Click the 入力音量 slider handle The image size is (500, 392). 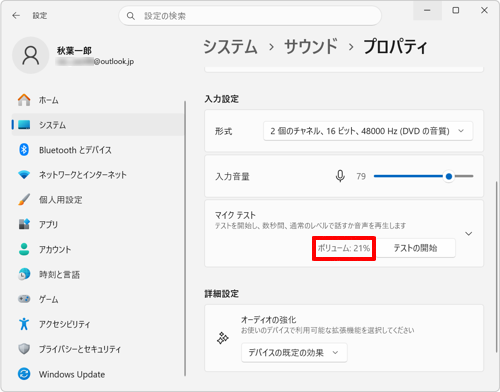449,176
